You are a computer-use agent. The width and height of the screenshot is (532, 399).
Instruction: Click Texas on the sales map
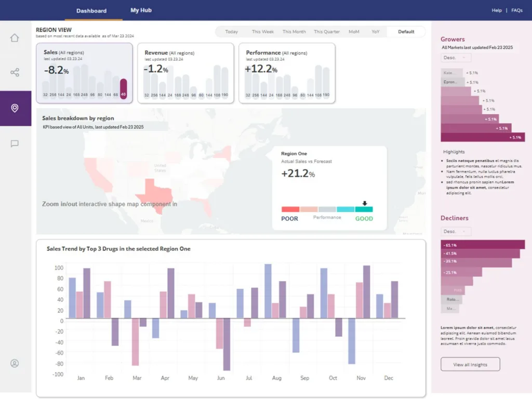coord(156,196)
